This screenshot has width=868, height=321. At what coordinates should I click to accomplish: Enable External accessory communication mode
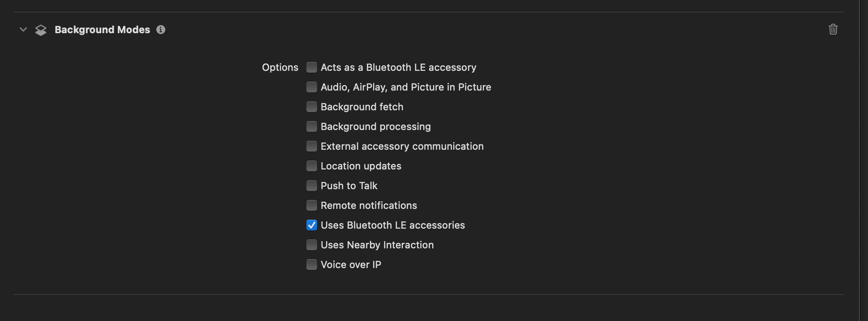[x=312, y=146]
